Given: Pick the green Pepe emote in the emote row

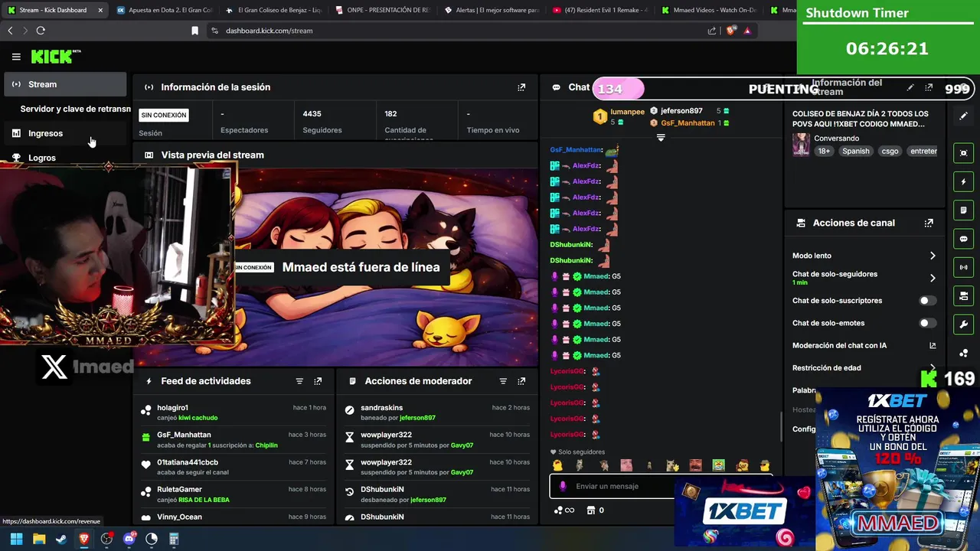Looking at the screenshot, I should coord(719,465).
